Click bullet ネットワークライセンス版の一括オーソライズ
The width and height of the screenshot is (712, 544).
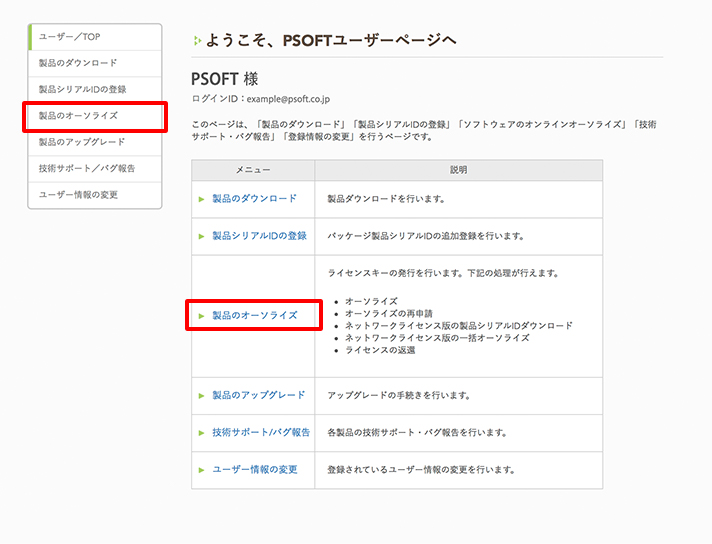pos(437,338)
